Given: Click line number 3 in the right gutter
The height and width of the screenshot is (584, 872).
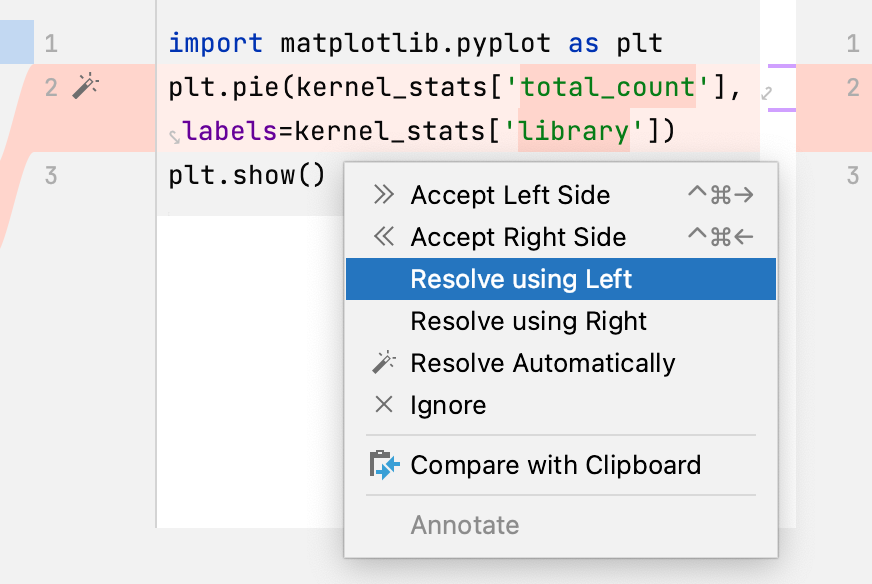Looking at the screenshot, I should [x=852, y=173].
